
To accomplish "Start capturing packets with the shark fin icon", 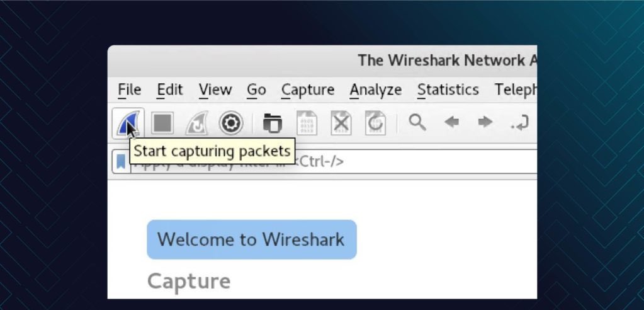I will click(x=128, y=123).
